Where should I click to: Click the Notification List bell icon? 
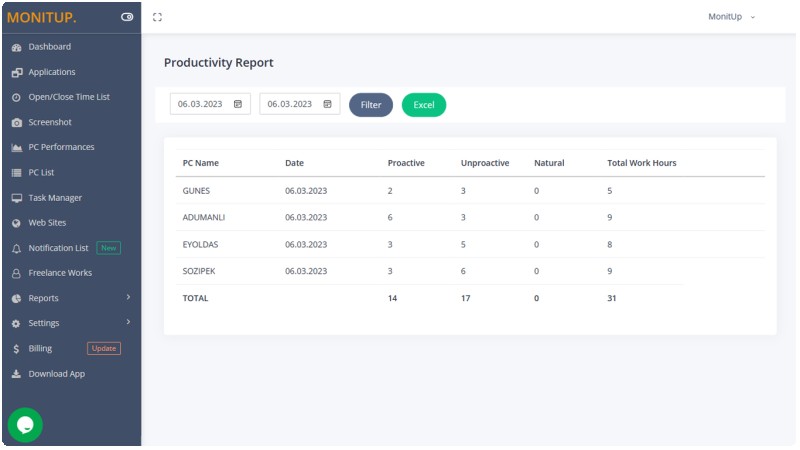point(16,249)
